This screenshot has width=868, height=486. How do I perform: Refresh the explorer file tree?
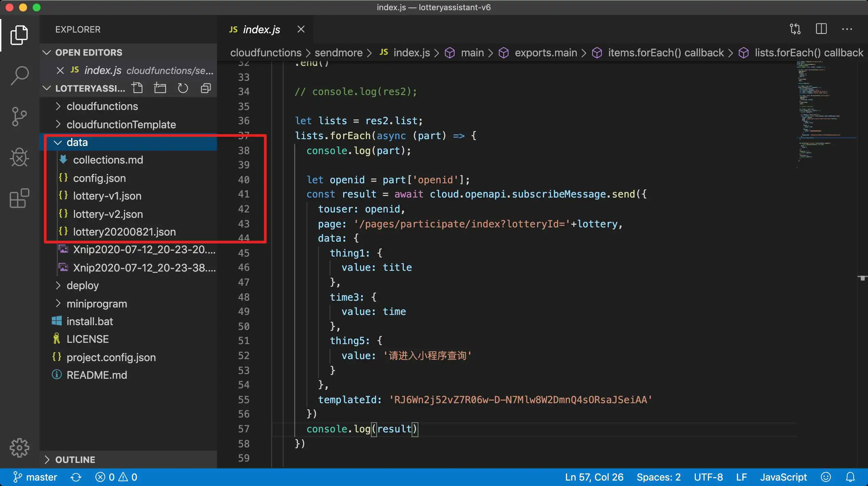(x=183, y=88)
